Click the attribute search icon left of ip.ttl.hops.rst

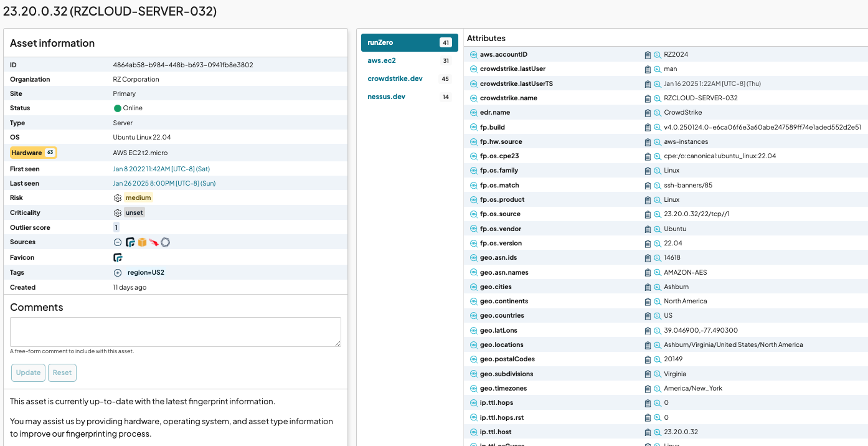[x=473, y=418]
